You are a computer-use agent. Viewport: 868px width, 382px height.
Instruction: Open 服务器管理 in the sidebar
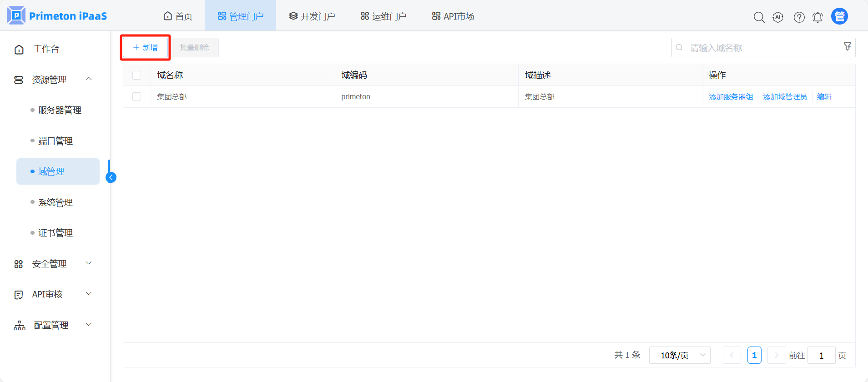(x=60, y=110)
